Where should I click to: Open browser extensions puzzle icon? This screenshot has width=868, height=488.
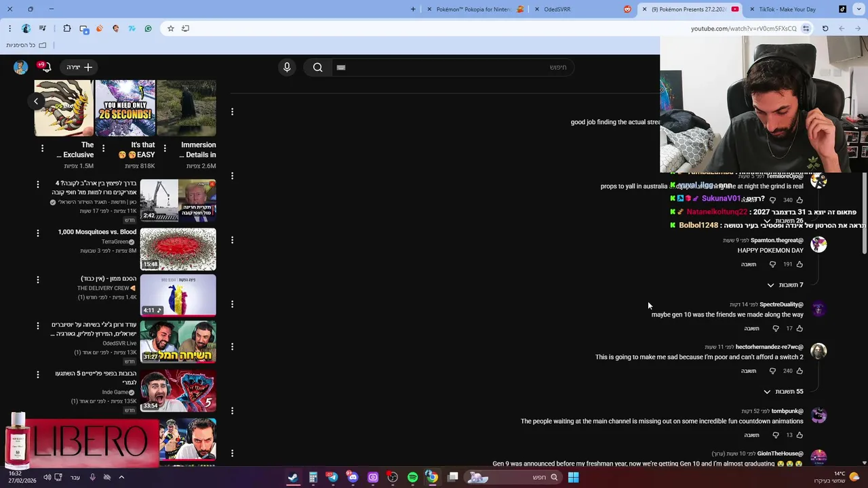(x=67, y=28)
